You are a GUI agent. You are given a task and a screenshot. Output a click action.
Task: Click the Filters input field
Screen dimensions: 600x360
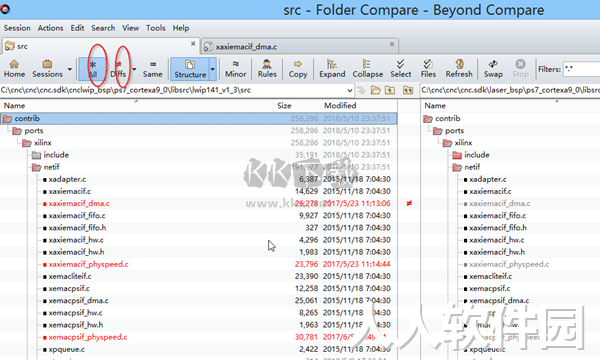(581, 70)
